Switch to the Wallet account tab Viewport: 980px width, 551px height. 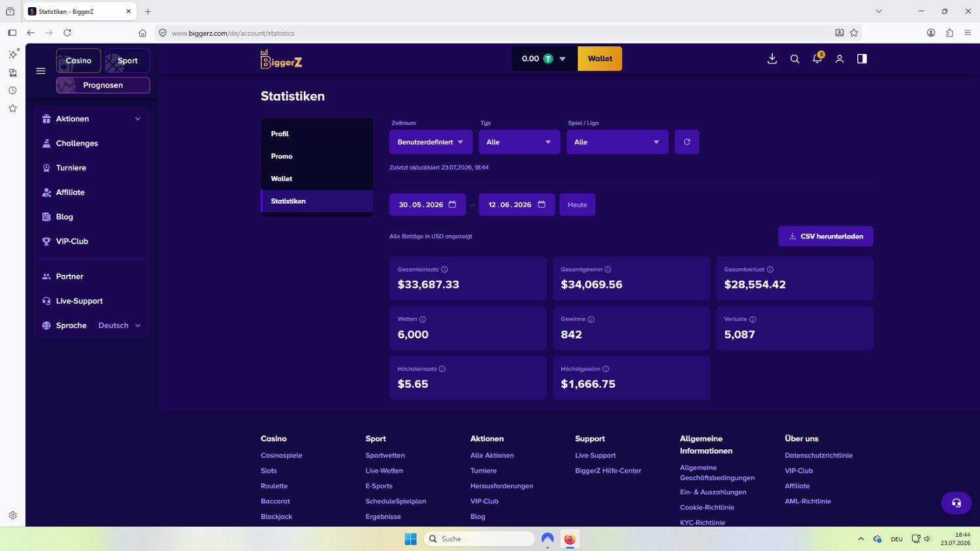[x=317, y=179]
